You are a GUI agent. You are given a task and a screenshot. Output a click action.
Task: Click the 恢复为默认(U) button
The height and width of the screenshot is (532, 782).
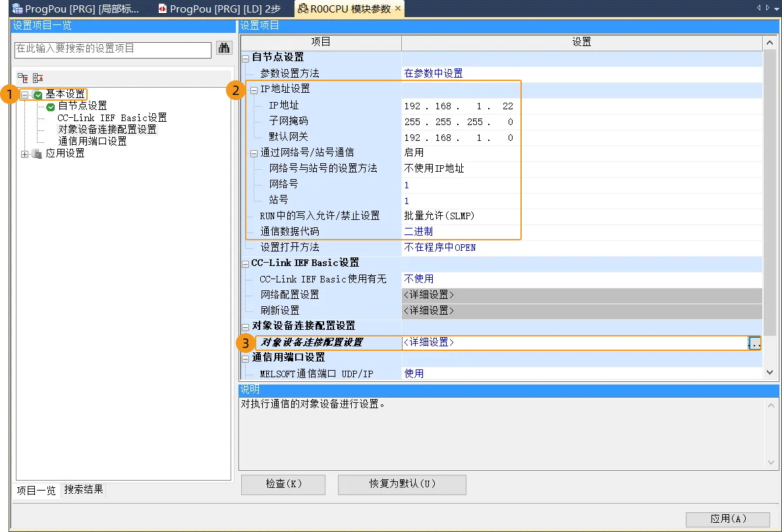(x=402, y=484)
